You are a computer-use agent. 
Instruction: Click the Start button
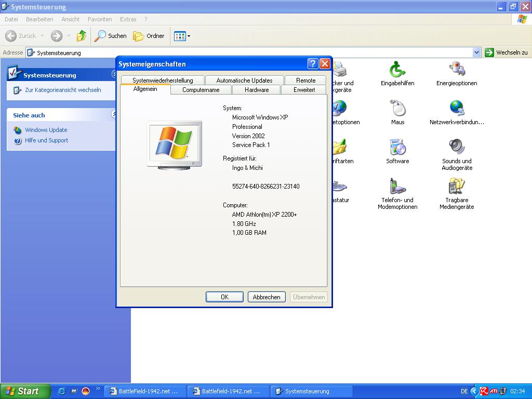[24, 391]
